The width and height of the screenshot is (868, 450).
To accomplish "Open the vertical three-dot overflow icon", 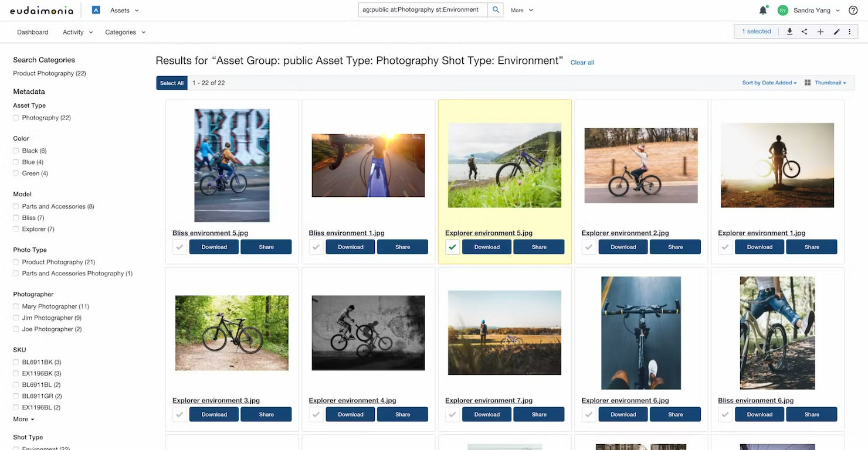I will pyautogui.click(x=849, y=31).
